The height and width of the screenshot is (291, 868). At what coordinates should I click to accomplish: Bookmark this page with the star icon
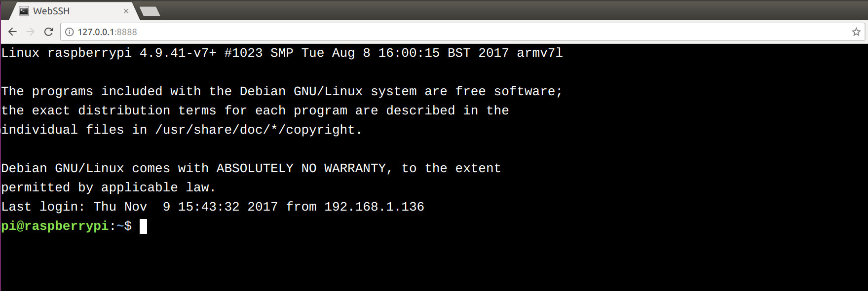pyautogui.click(x=856, y=32)
